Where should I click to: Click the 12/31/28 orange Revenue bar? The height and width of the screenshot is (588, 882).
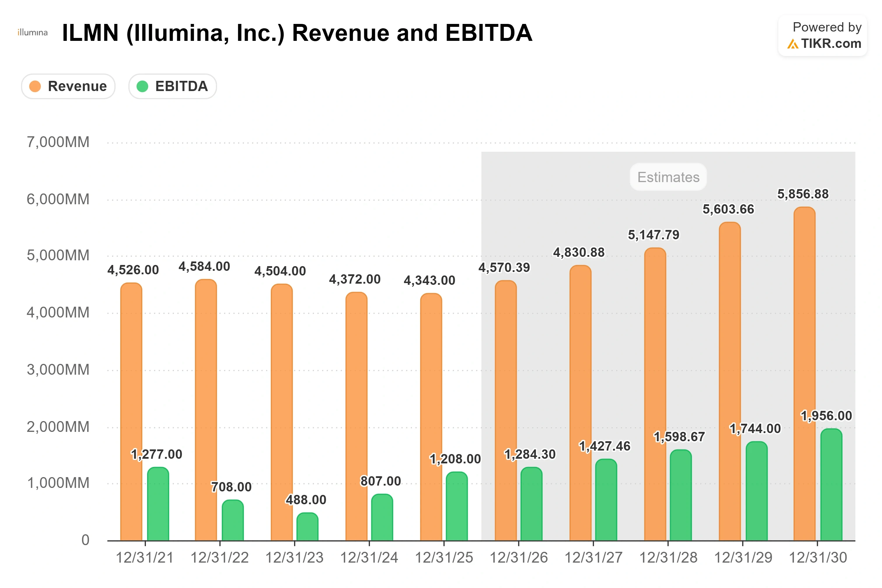point(655,394)
